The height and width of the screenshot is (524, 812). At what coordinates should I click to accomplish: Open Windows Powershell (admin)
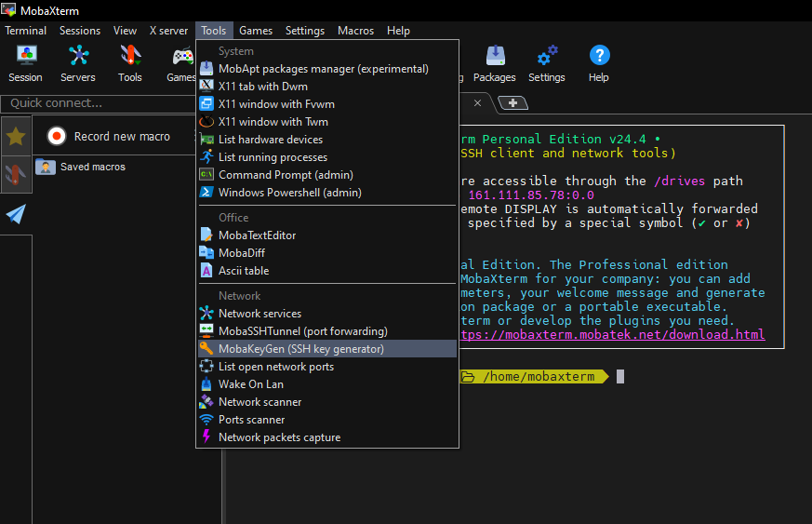(327, 193)
